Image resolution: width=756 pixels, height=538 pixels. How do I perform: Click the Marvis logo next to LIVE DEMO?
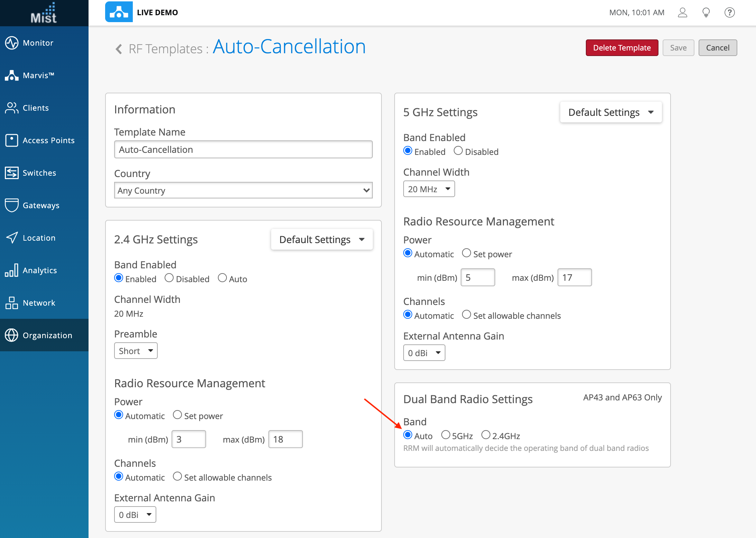pos(119,12)
